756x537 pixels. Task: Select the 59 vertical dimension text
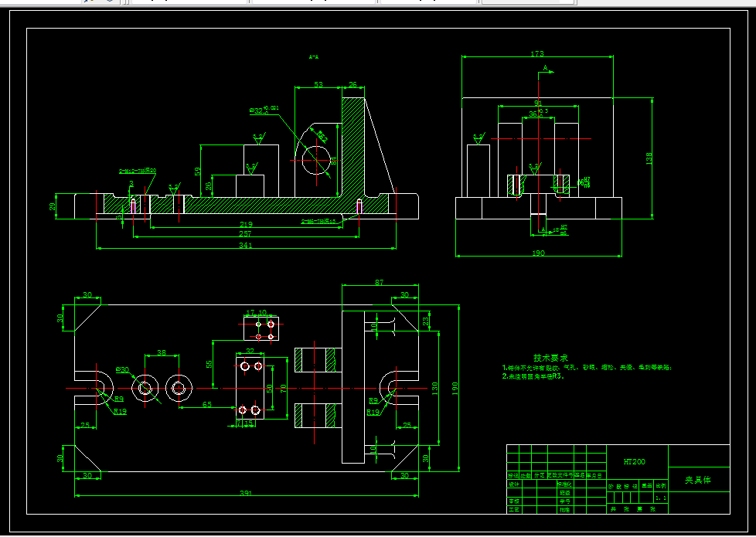pyautogui.click(x=197, y=171)
